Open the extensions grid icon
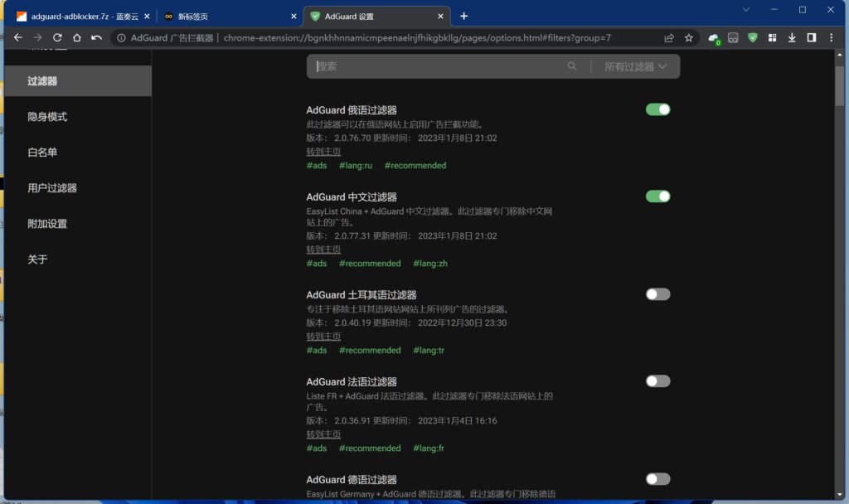This screenshot has height=504, width=849. [772, 38]
